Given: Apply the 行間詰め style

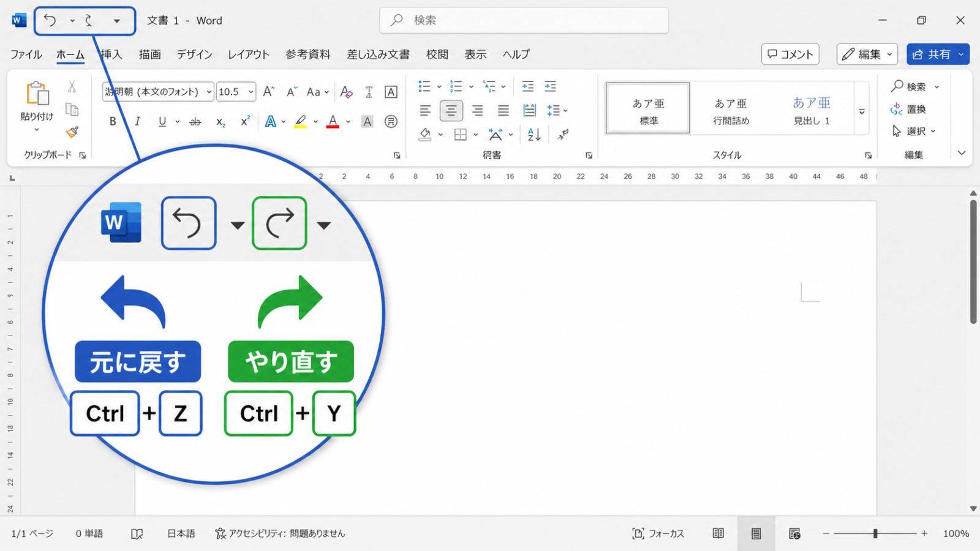Looking at the screenshot, I should (x=731, y=110).
